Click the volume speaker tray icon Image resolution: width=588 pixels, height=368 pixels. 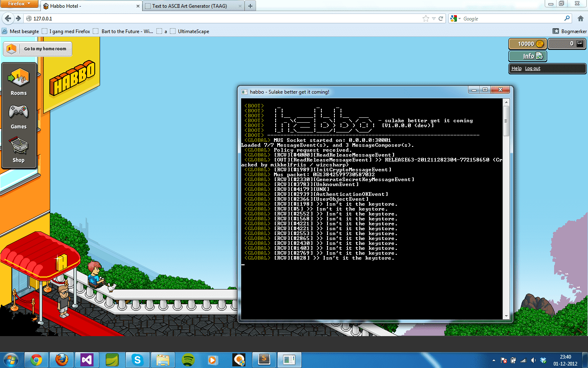pyautogui.click(x=533, y=360)
